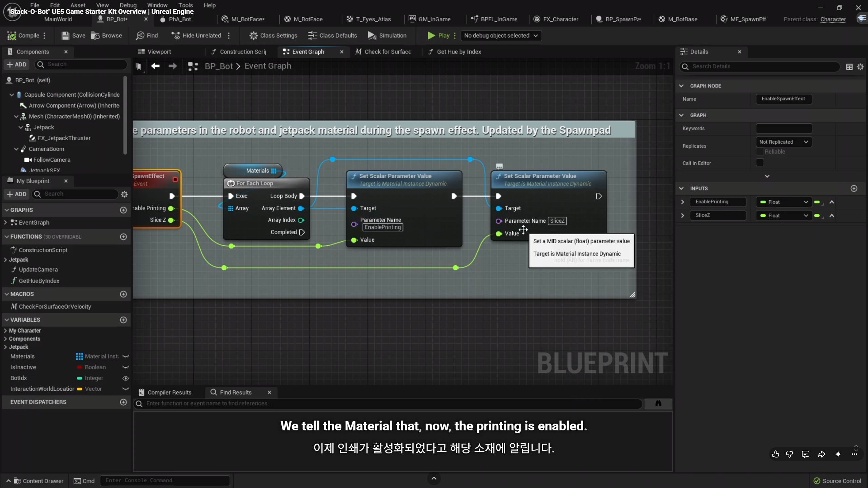Click the graph bookmark icon
The width and height of the screenshot is (868, 488).
[138, 66]
